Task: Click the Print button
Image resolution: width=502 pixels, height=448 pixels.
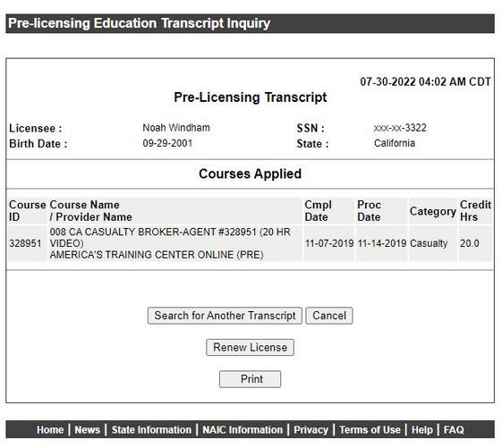Action: tap(250, 379)
